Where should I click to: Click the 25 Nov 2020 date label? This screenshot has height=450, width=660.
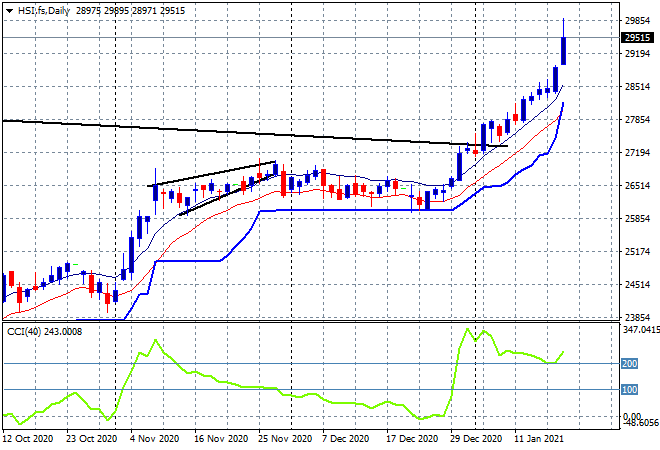[285, 439]
